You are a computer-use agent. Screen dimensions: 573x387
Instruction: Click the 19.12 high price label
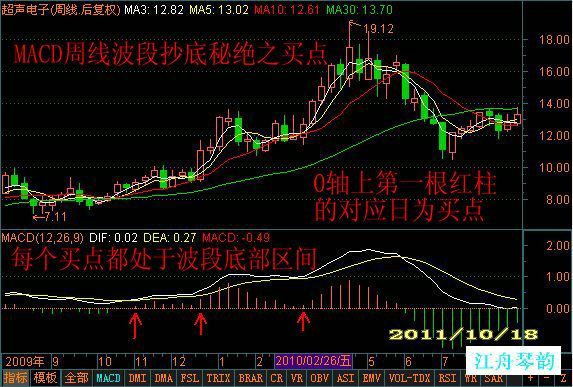tap(378, 29)
